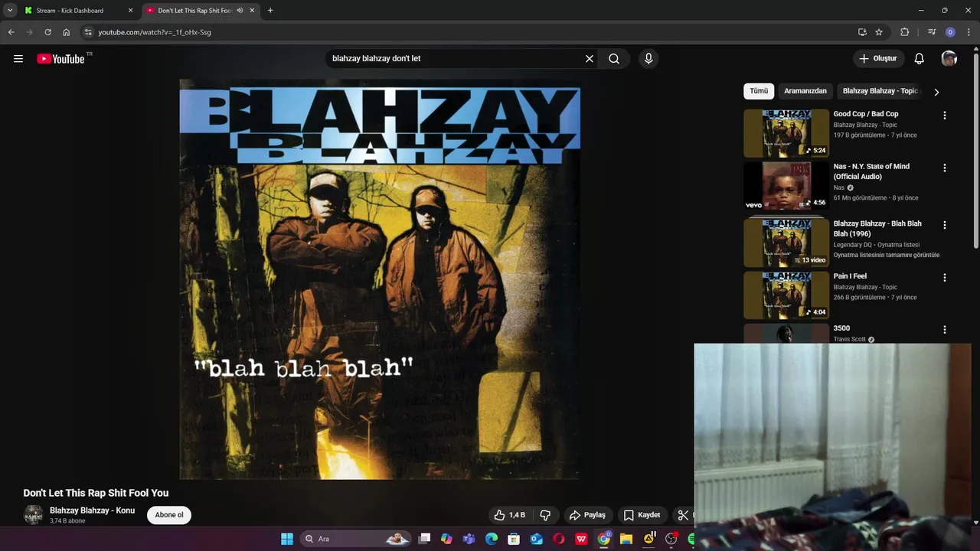The width and height of the screenshot is (980, 551).
Task: Open options menu for Blah Blah Blah playlist
Action: tap(944, 225)
